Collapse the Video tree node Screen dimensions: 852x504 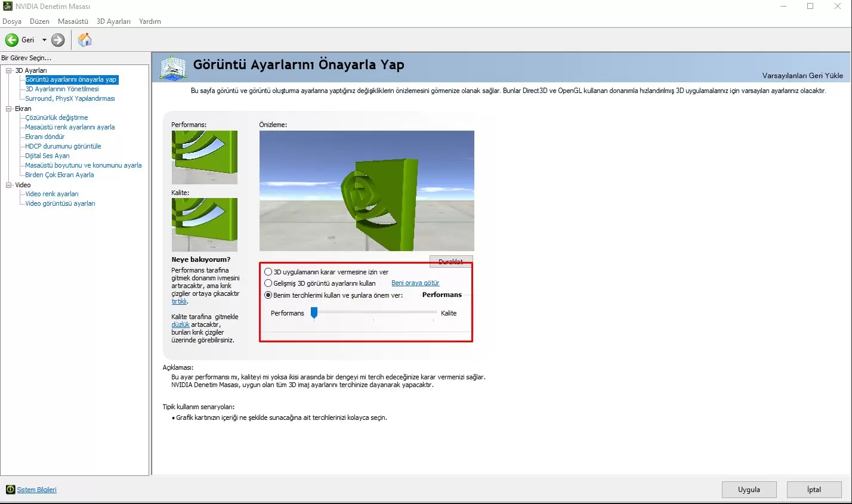point(9,185)
